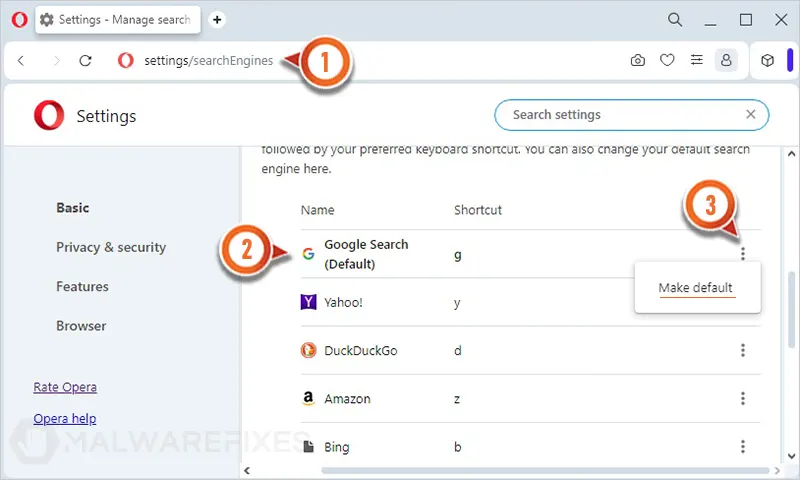800x480 pixels.
Task: Click the Shortcut column header
Action: point(478,210)
